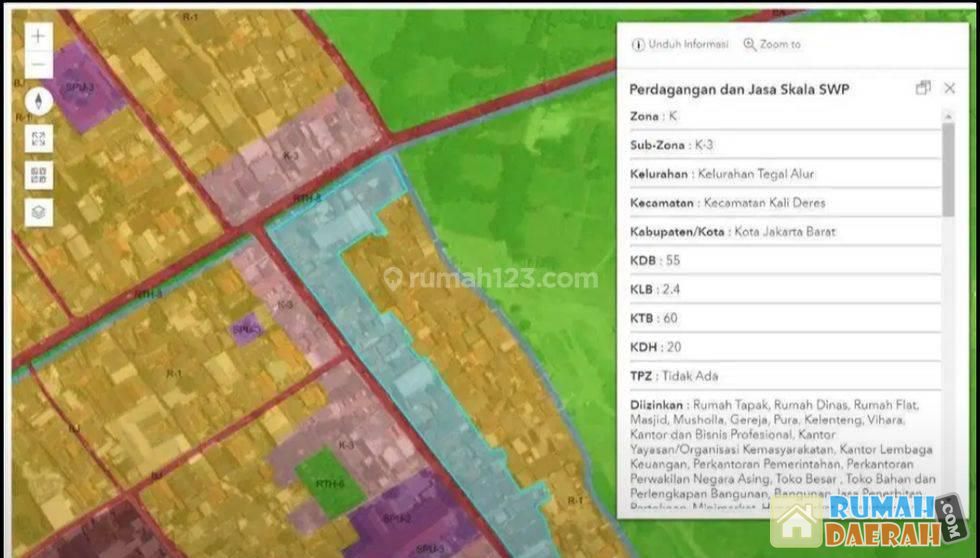This screenshot has height=558, width=980.
Task: Click the Zoom to button
Action: pyautogui.click(x=772, y=45)
